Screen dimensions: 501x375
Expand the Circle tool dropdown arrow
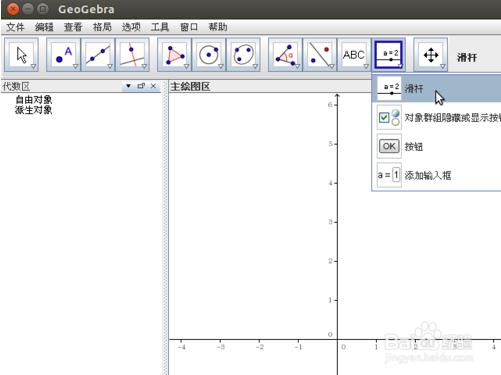coord(221,66)
